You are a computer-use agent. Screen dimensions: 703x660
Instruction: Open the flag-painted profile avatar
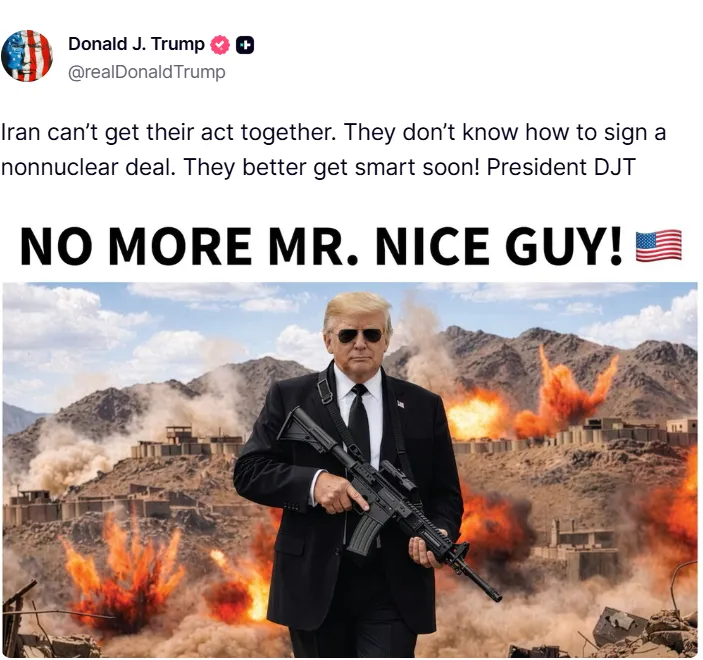point(27,56)
